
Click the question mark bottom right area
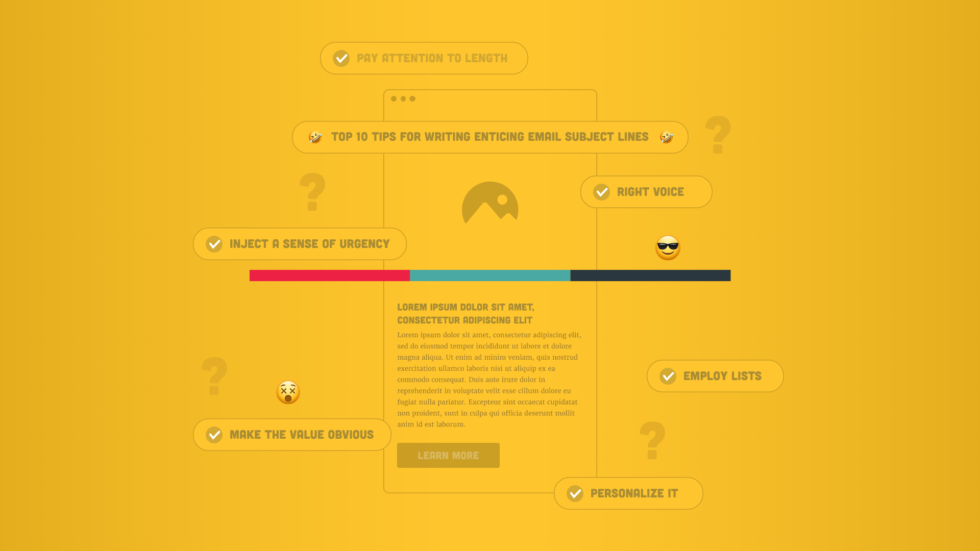652,441
